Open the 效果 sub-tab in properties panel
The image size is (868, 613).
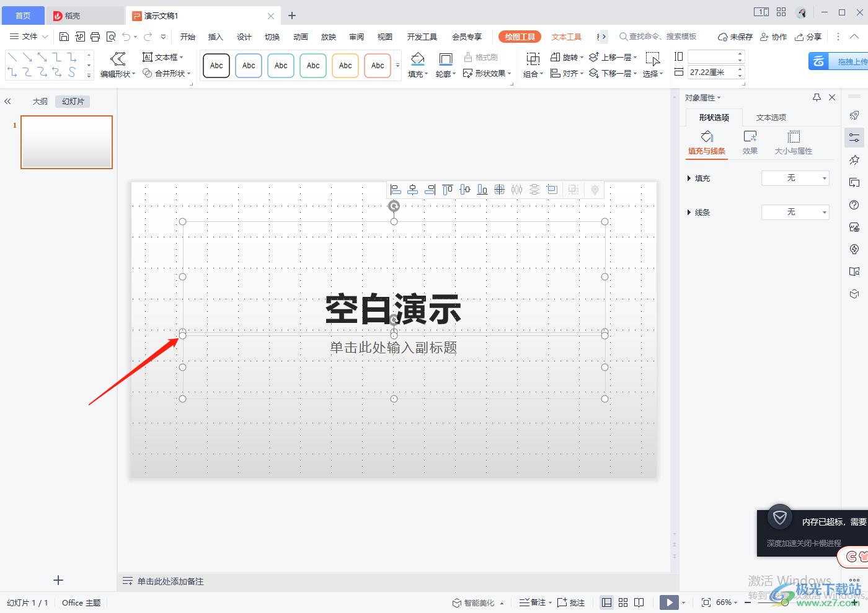point(750,143)
